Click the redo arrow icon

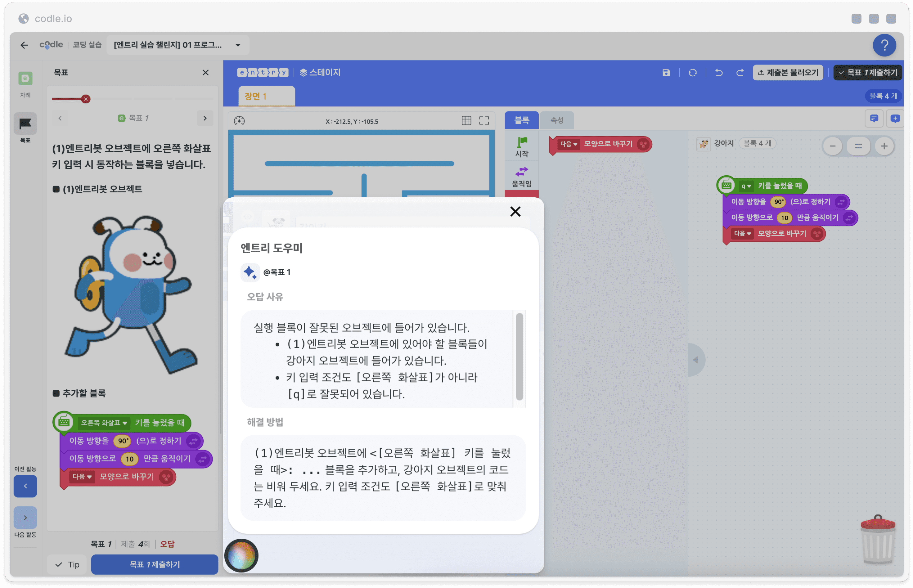[x=740, y=73]
